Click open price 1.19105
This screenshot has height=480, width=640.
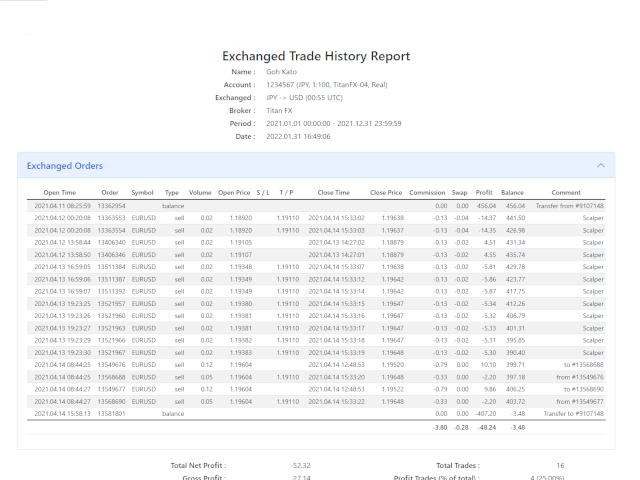241,242
